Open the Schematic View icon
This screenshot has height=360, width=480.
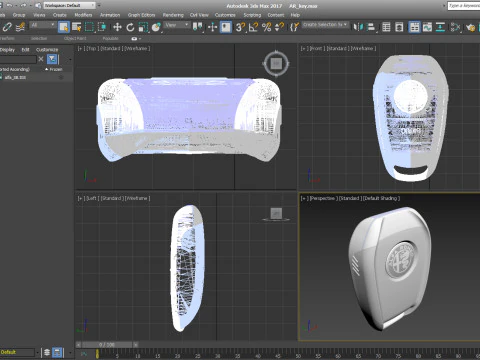click(x=440, y=27)
